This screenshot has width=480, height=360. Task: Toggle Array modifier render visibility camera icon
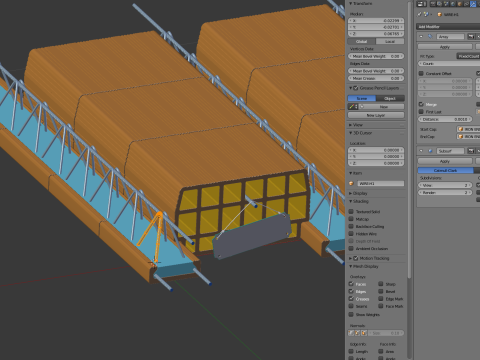click(471, 36)
